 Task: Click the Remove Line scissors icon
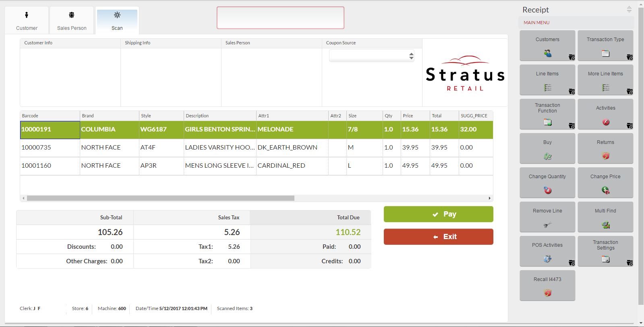click(547, 225)
